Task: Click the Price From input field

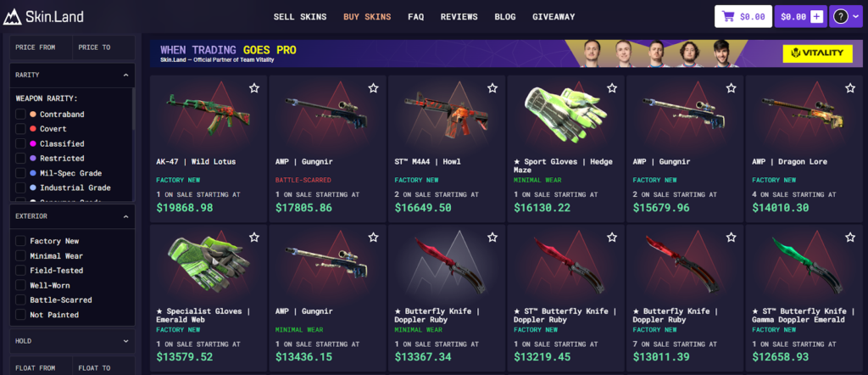Action: click(x=41, y=48)
